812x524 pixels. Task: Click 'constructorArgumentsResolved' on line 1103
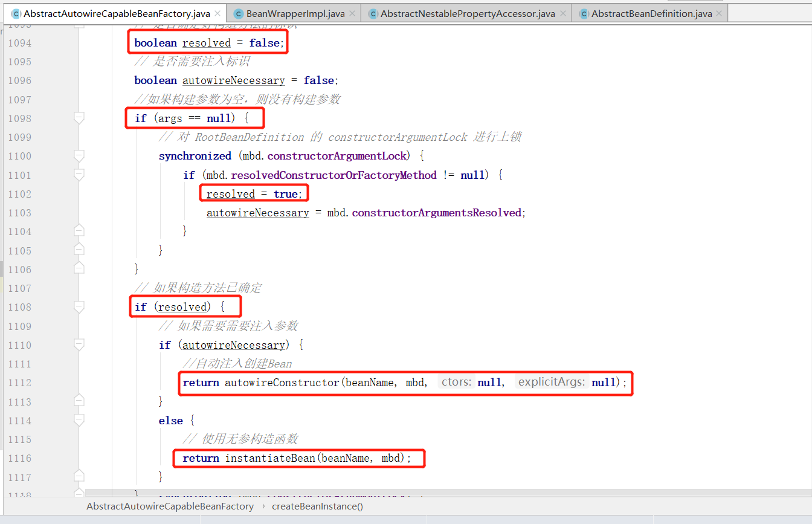tap(436, 213)
